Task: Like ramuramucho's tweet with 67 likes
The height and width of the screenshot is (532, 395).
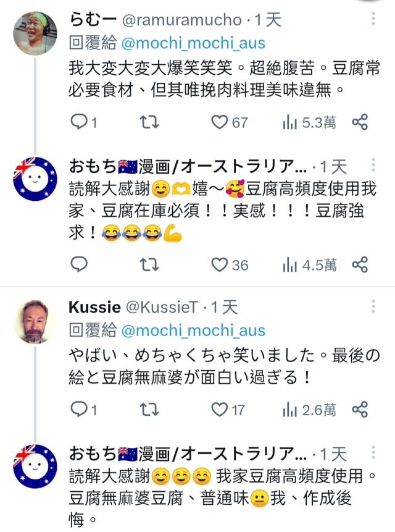Action: tap(220, 122)
